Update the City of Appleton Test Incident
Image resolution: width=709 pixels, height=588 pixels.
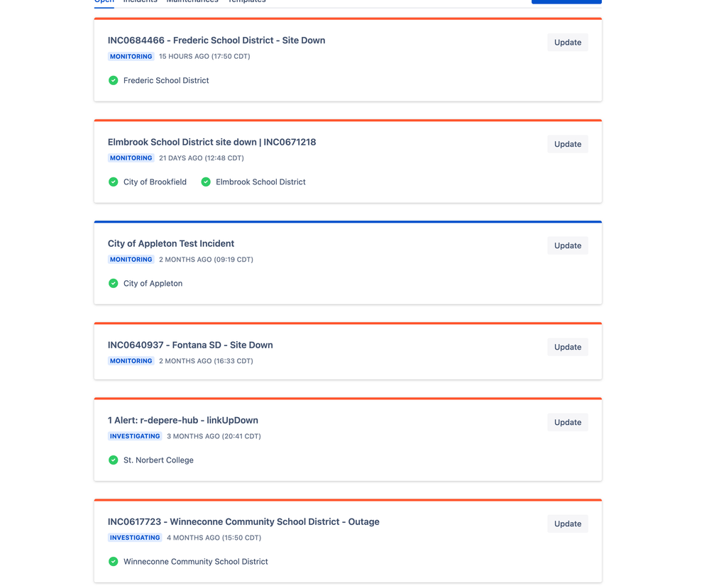(x=567, y=245)
